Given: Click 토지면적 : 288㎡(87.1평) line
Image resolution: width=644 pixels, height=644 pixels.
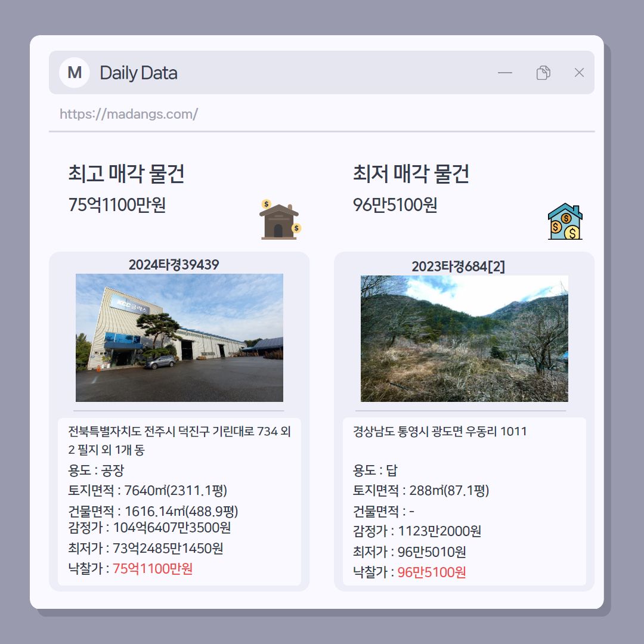Looking at the screenshot, I should tap(421, 490).
